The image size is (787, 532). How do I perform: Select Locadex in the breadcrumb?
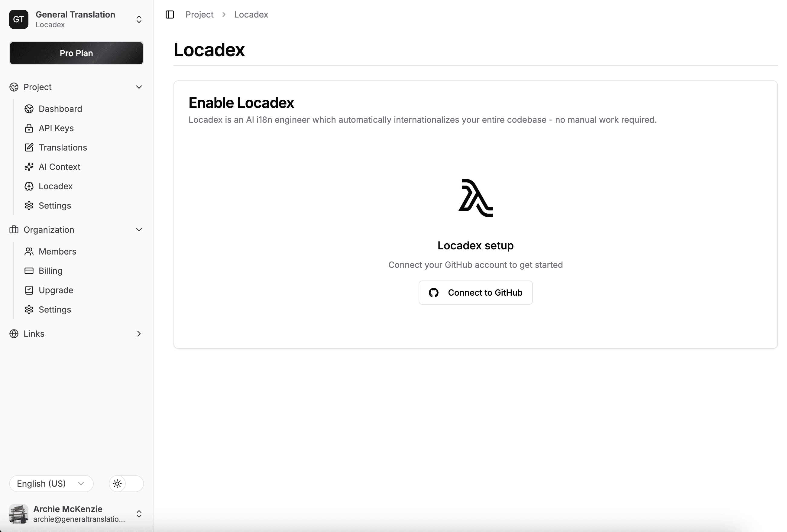click(251, 14)
